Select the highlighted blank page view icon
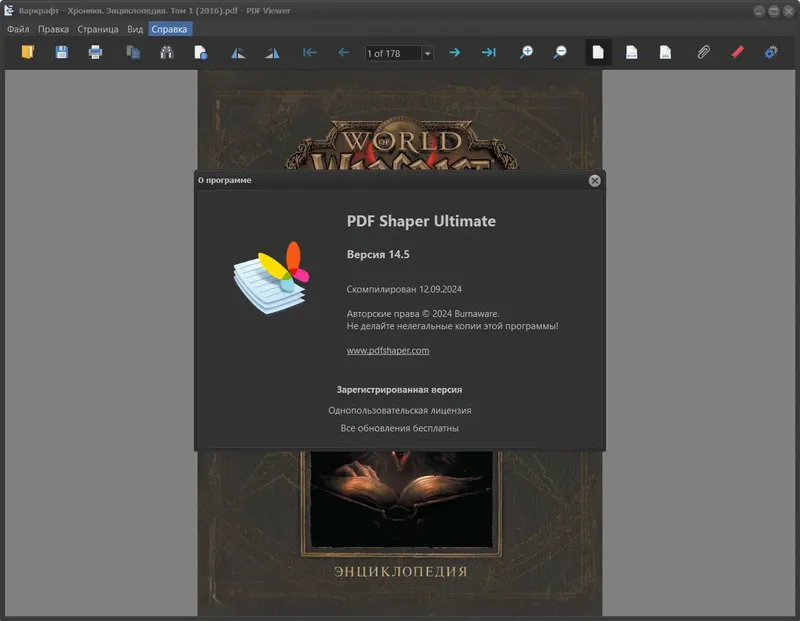 coord(598,52)
